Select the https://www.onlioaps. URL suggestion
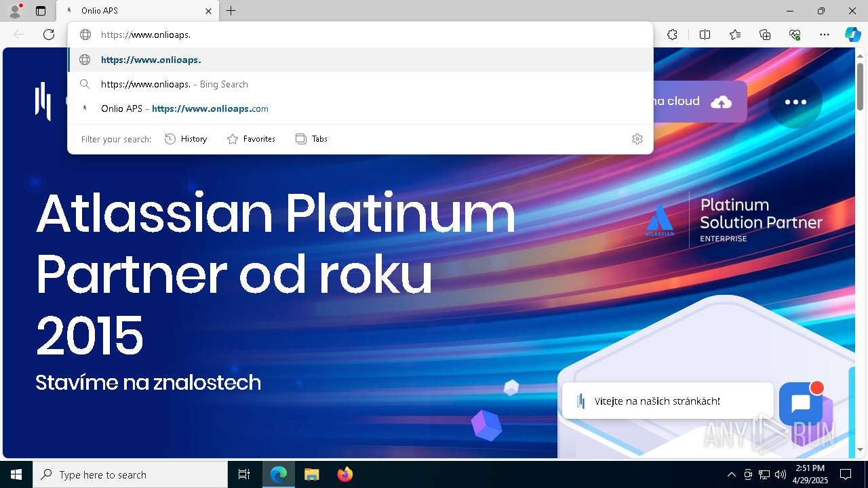 (360, 60)
